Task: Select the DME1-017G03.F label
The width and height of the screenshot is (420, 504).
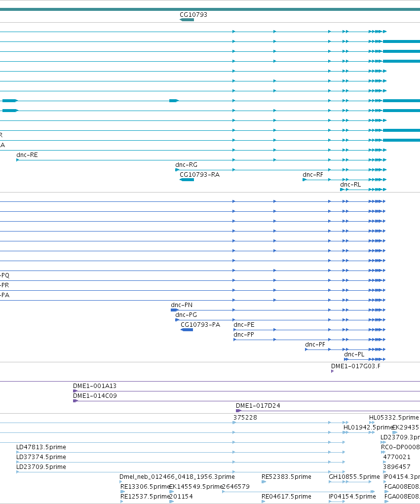Action: pyautogui.click(x=356, y=366)
